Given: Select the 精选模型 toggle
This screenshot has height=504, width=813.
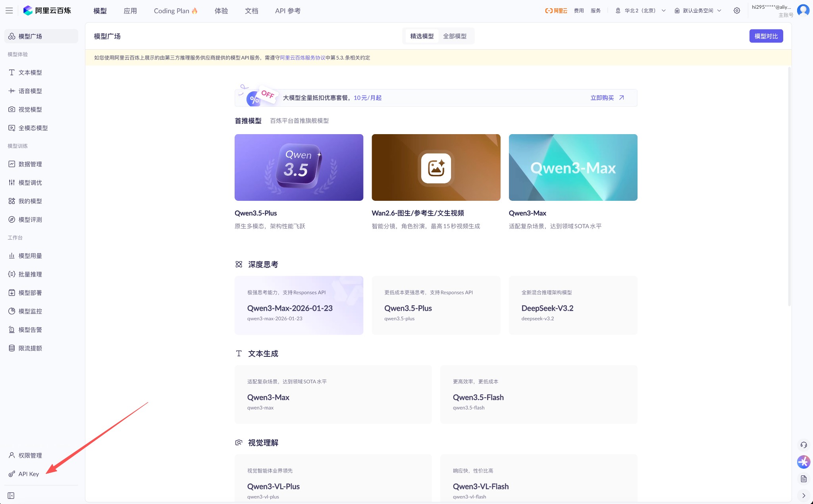Looking at the screenshot, I should [422, 36].
